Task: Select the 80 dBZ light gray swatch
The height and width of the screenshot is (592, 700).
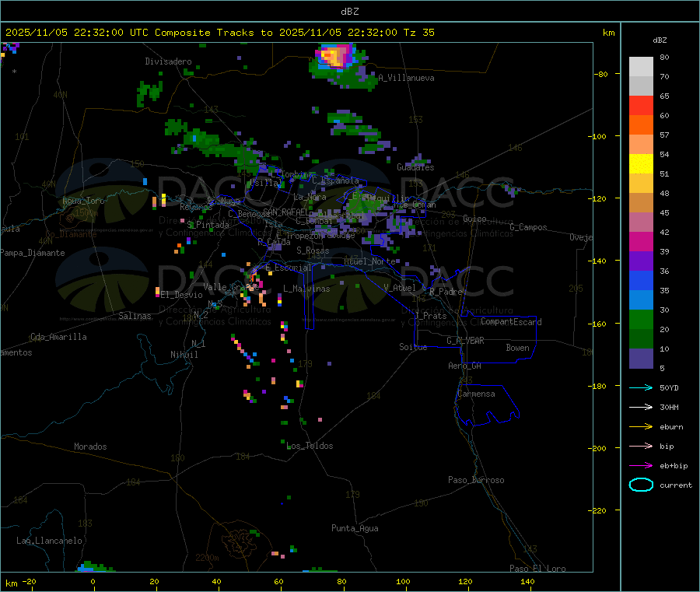Action: 641,67
